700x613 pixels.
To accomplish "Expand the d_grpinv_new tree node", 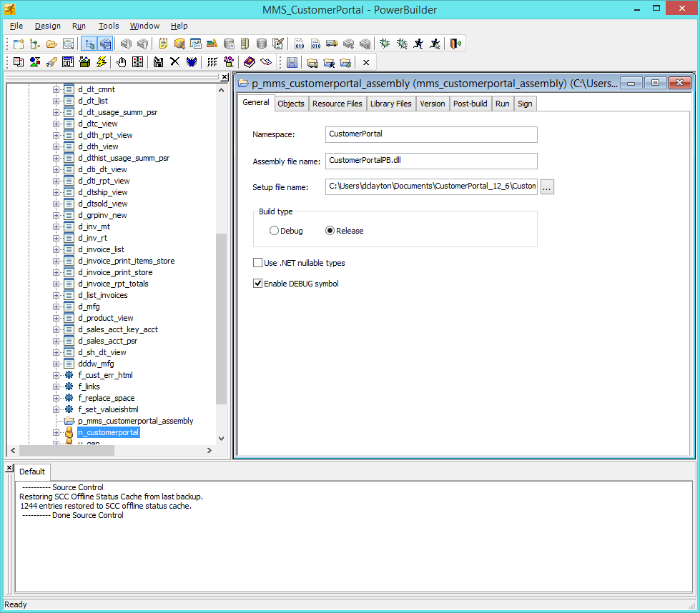I will click(x=56, y=216).
